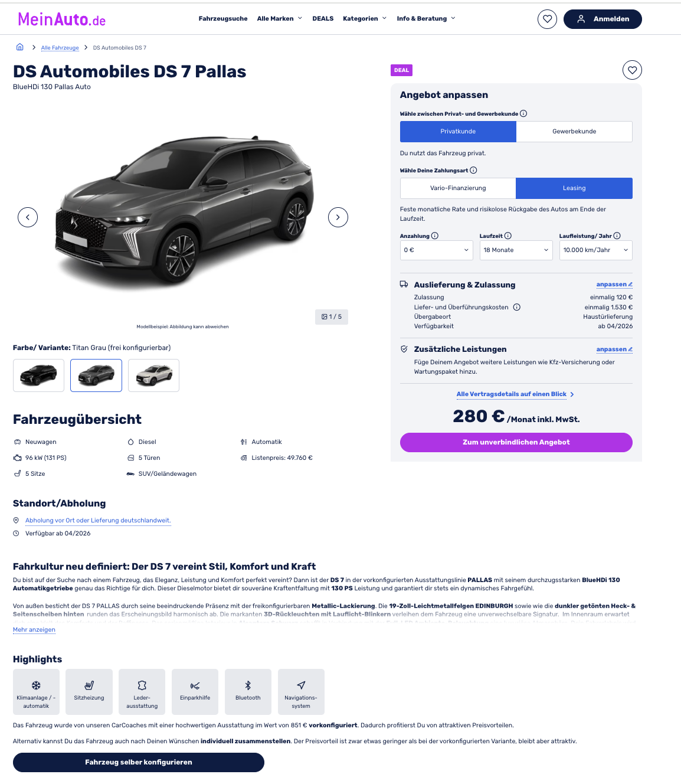Open the DEALS navigation item
This screenshot has height=784, width=681.
pyautogui.click(x=323, y=19)
